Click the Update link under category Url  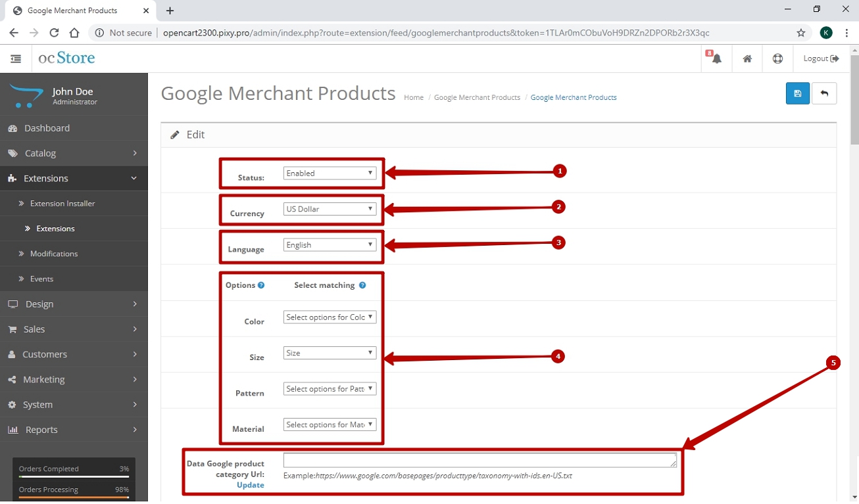tap(250, 485)
